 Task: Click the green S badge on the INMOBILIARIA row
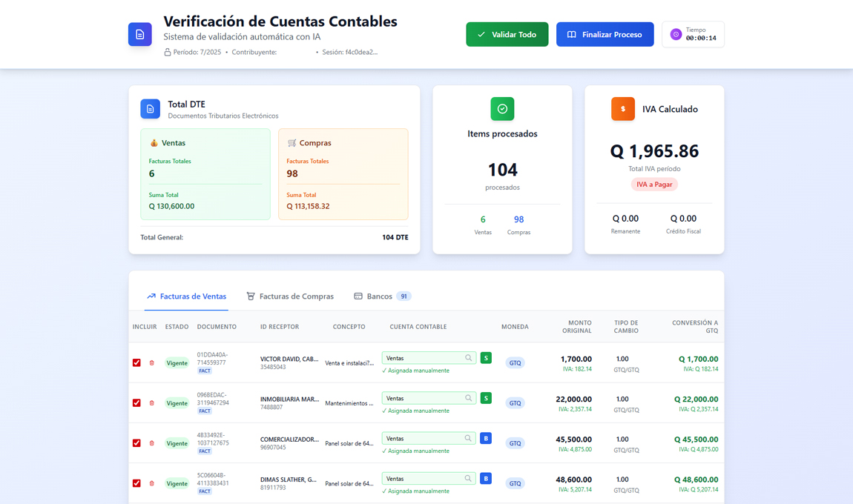pyautogui.click(x=486, y=398)
